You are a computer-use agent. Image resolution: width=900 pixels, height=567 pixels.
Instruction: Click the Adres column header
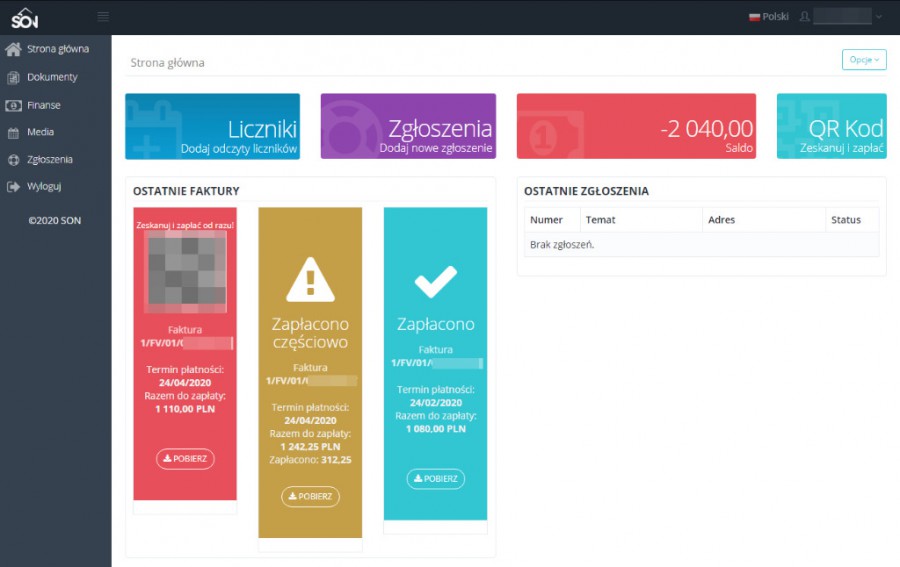point(721,220)
